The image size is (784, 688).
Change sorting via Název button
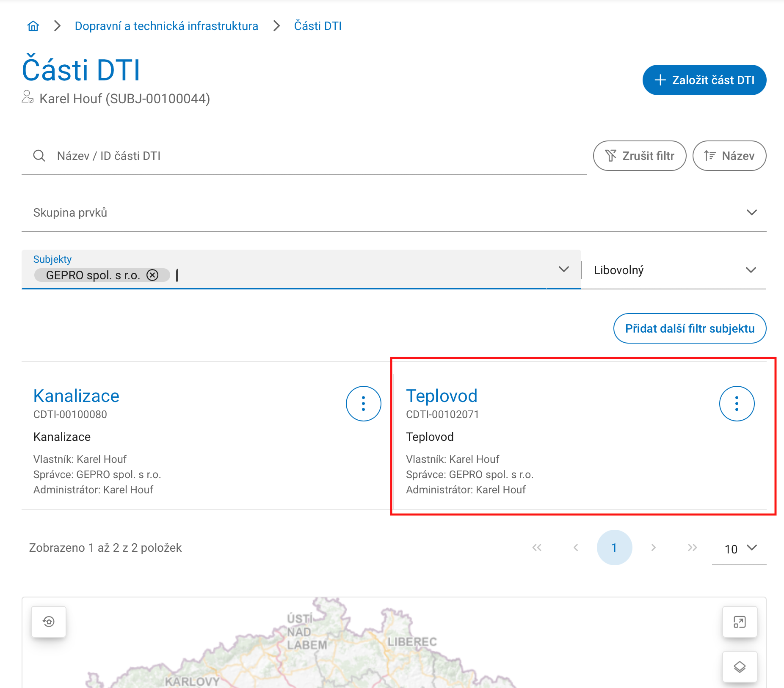pyautogui.click(x=729, y=156)
